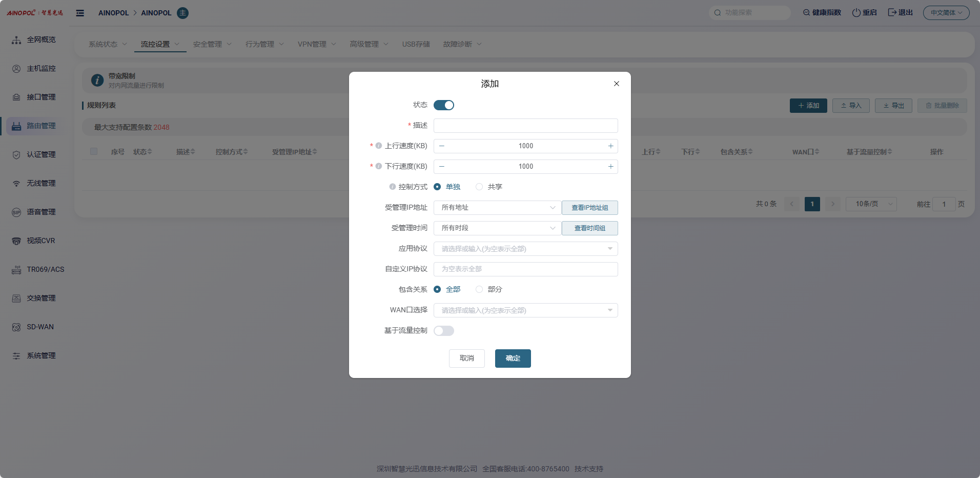
Task: Click the hamburger menu collapse icon
Action: point(80,13)
